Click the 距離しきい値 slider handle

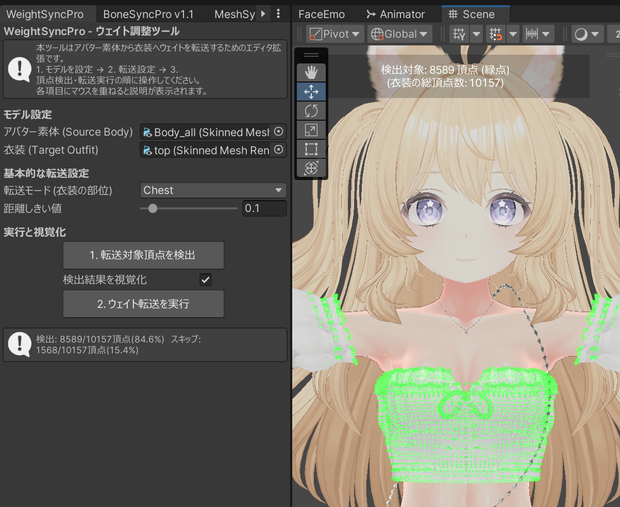click(153, 208)
